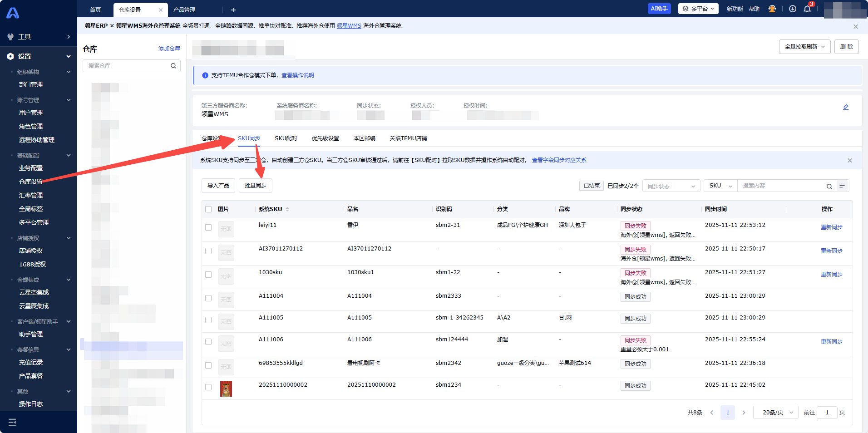The height and width of the screenshot is (433, 868).
Task: Open a new tab with plus icon
Action: 233,10
